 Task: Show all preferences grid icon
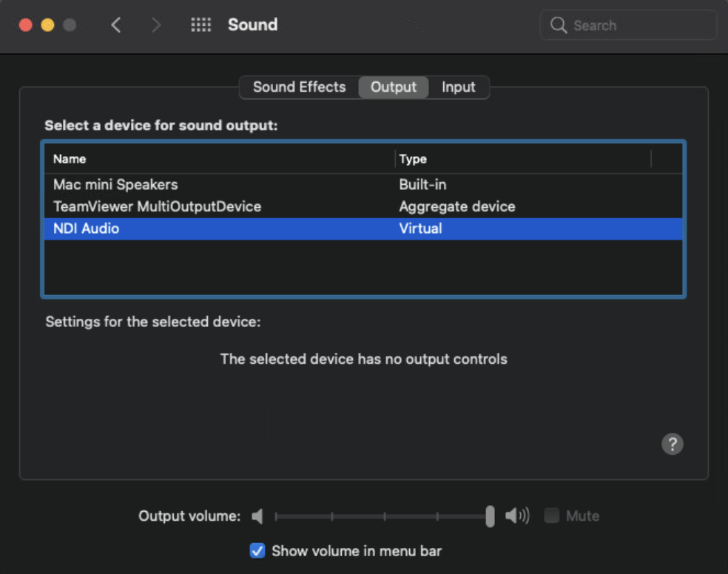(200, 25)
